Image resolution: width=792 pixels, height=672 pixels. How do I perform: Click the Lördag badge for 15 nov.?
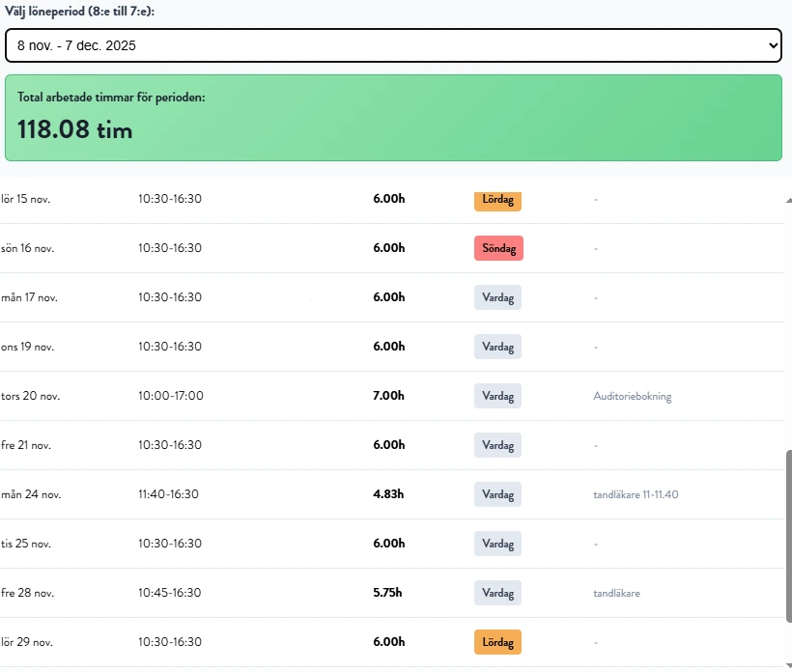(497, 200)
